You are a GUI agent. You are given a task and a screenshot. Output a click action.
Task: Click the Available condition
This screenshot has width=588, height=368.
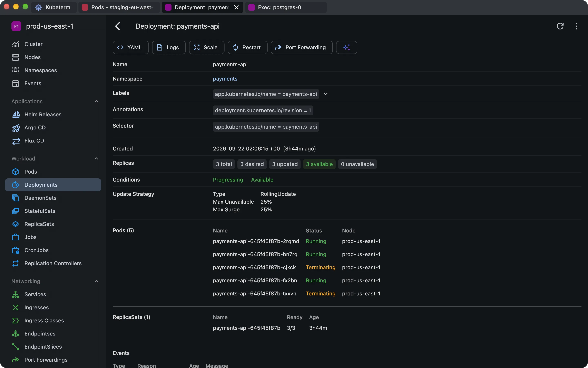pyautogui.click(x=262, y=180)
